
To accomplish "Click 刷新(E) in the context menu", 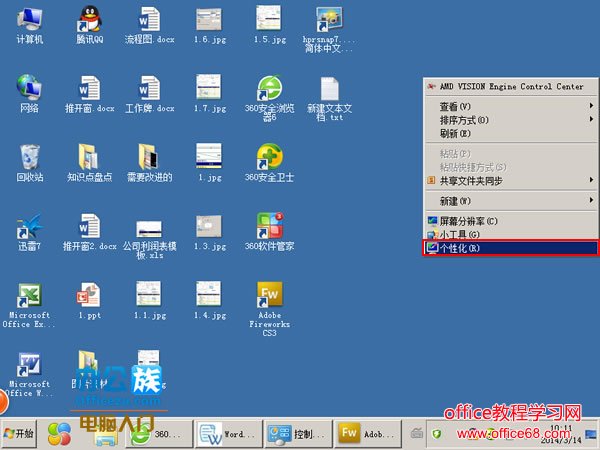I will (x=511, y=134).
